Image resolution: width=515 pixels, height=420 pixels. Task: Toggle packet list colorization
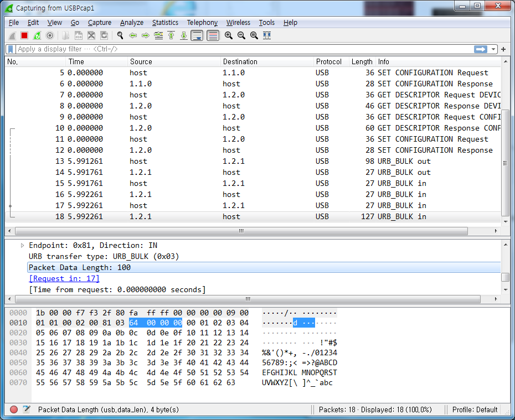213,35
